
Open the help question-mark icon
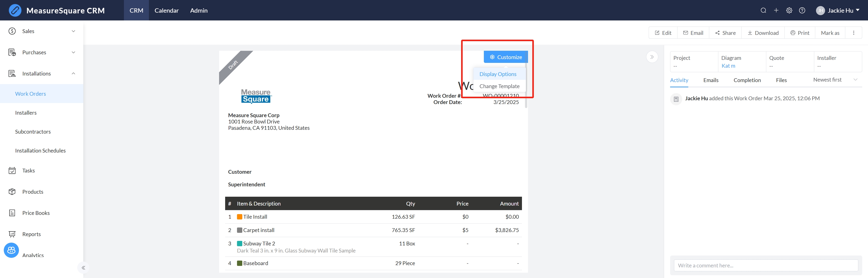click(802, 10)
